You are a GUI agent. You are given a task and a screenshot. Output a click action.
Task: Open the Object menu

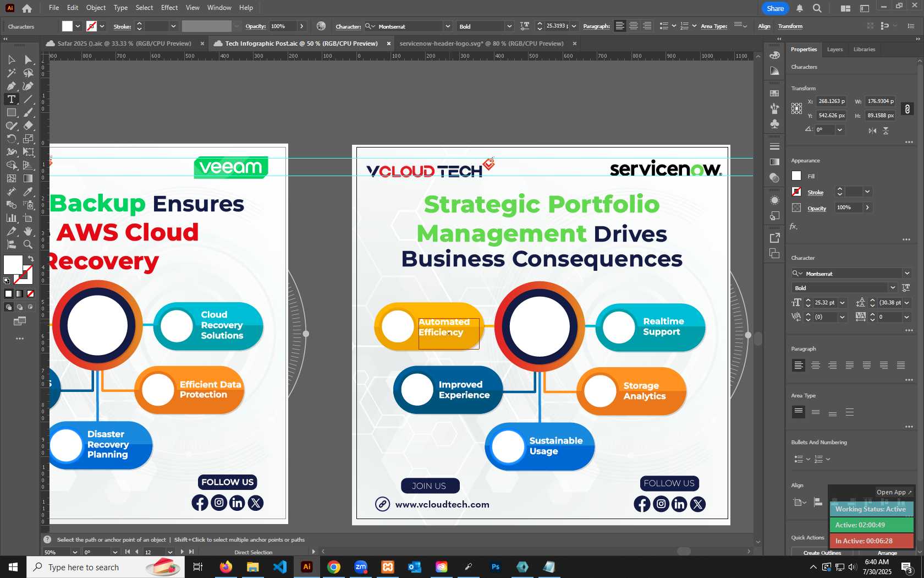(x=96, y=8)
